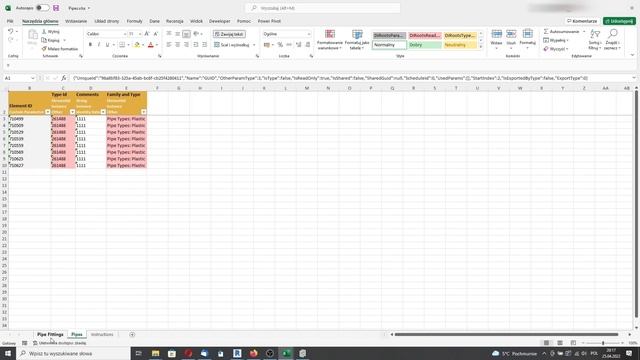The height and width of the screenshot is (360, 640).
Task: Open filter dropdown in Element ID header
Action: pyautogui.click(x=47, y=112)
